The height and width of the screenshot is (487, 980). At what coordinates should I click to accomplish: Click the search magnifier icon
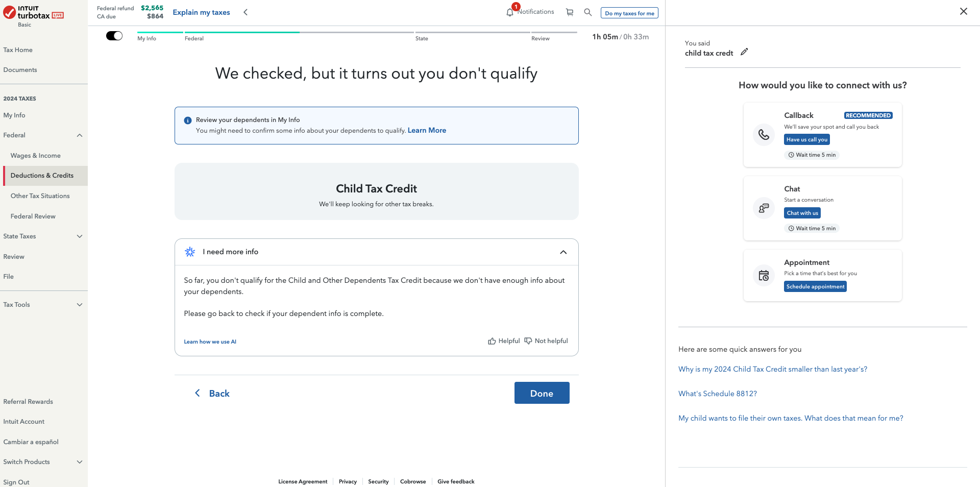[x=588, y=12]
